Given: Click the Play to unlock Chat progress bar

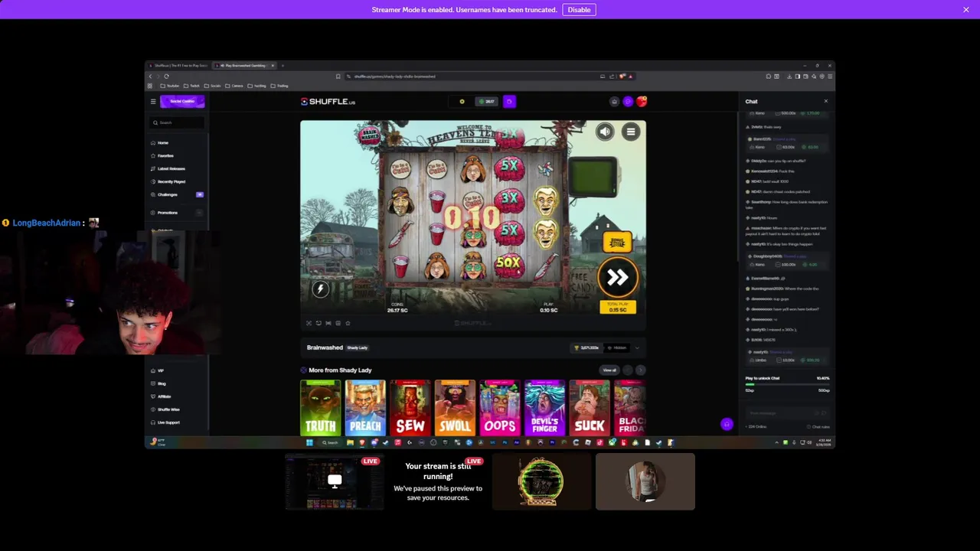Looking at the screenshot, I should pos(787,384).
